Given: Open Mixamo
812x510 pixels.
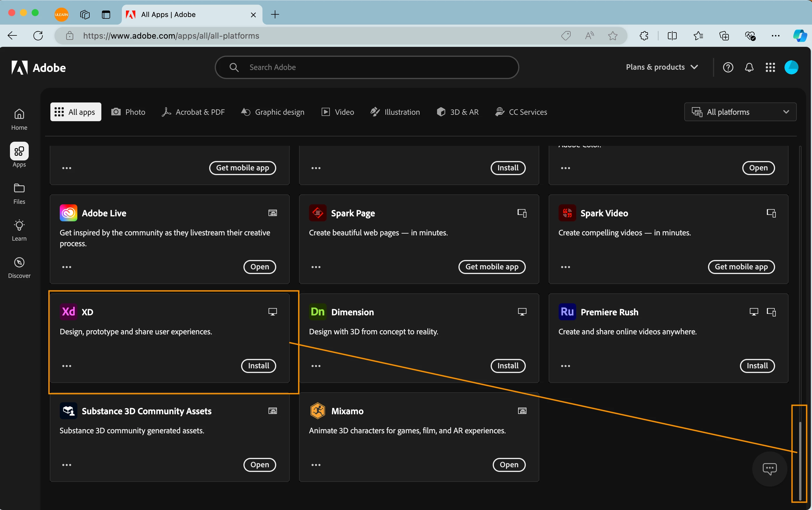Looking at the screenshot, I should 509,465.
